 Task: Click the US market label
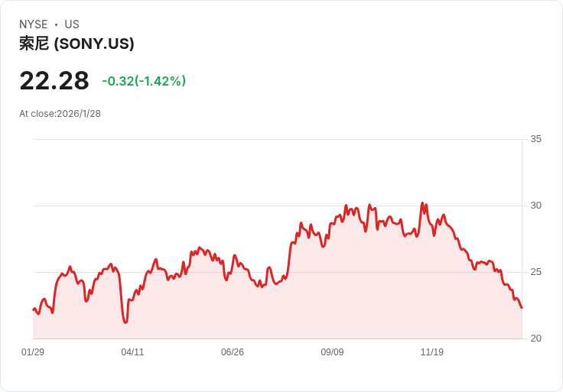click(72, 24)
